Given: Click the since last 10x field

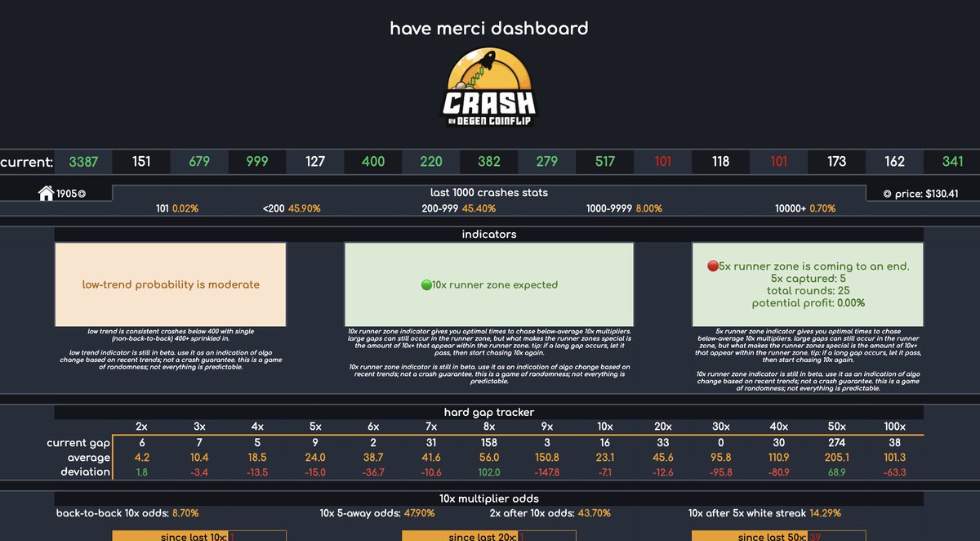Looking at the screenshot, I should click(199, 536).
